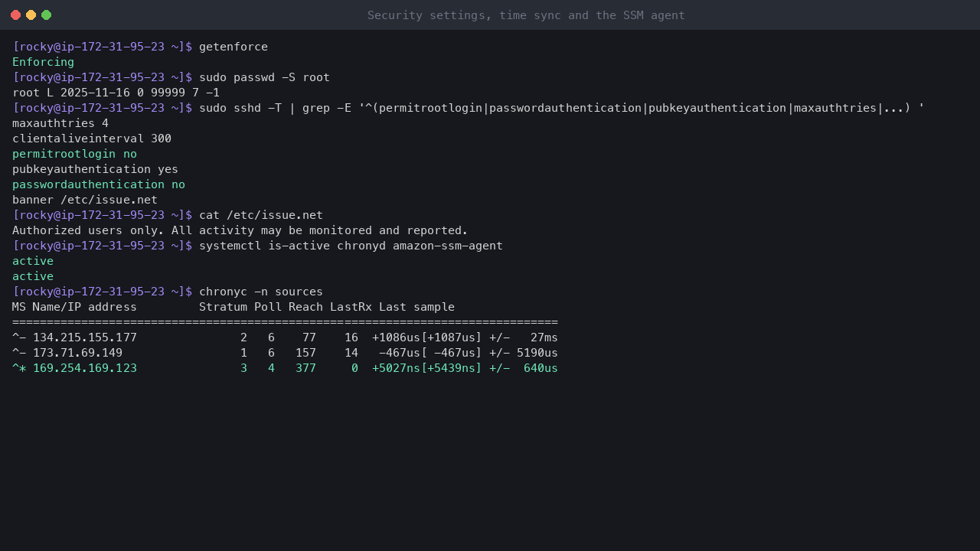The height and width of the screenshot is (551, 980).
Task: Select the 'Enforcing' output line
Action: click(x=43, y=62)
